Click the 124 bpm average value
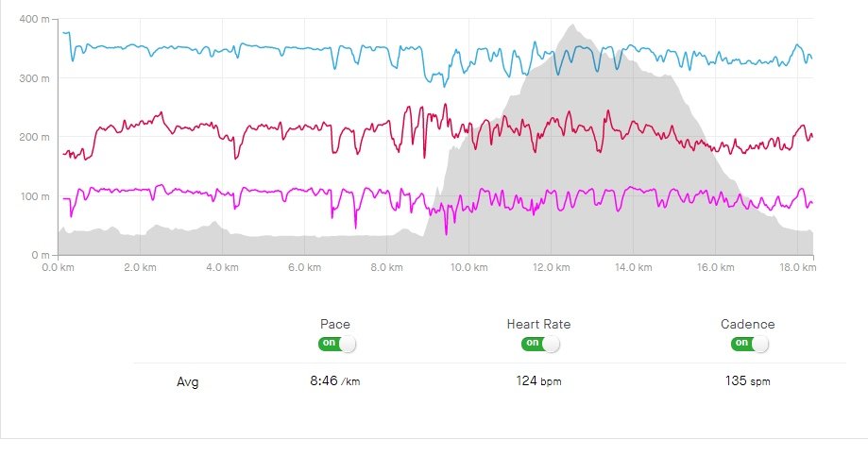The image size is (868, 456). click(538, 382)
